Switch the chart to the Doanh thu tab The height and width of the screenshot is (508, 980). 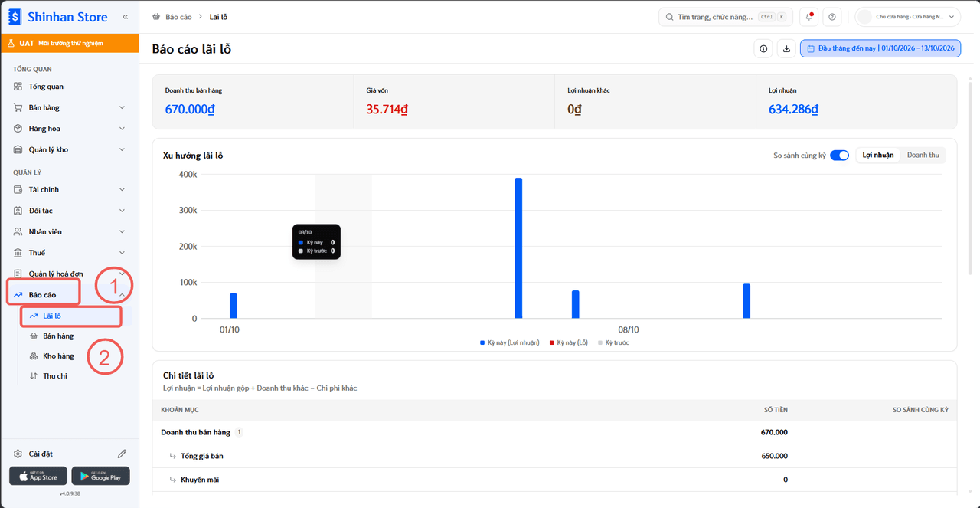923,156
